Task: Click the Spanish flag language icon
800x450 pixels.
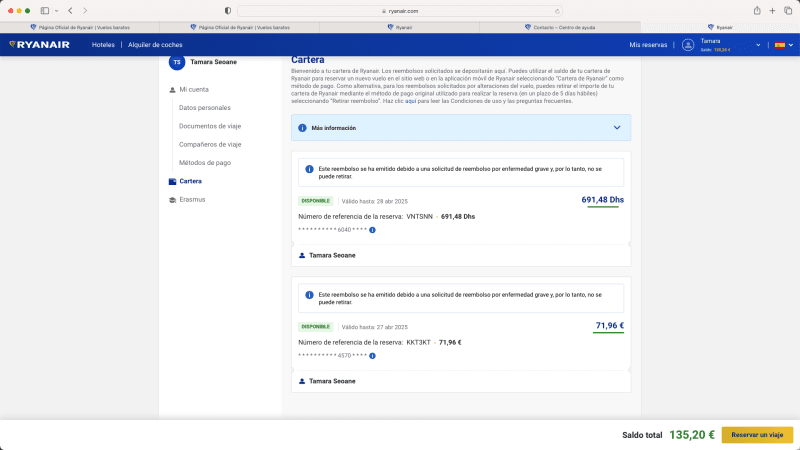Action: [780, 45]
